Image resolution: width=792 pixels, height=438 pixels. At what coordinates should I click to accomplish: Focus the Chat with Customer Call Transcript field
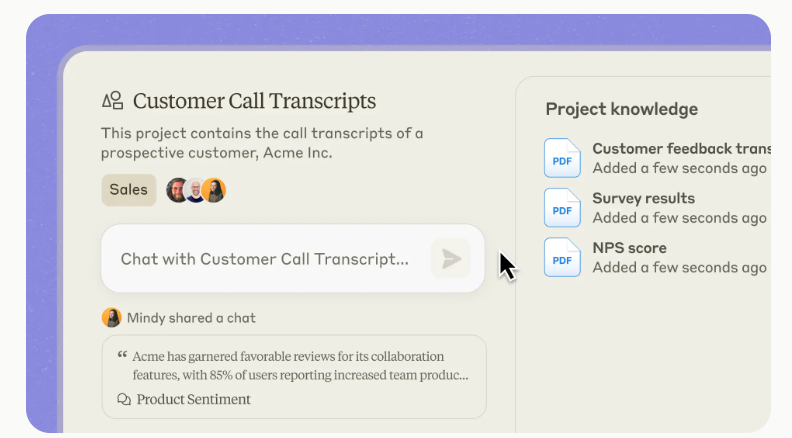(x=265, y=259)
